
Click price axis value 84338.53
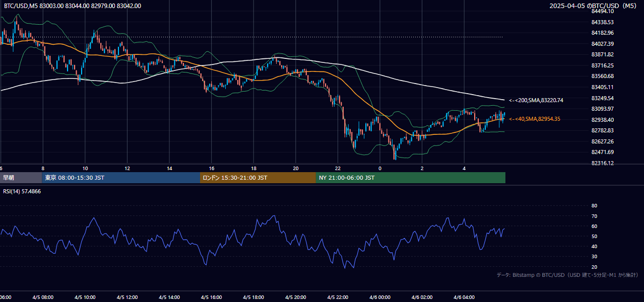click(x=602, y=22)
